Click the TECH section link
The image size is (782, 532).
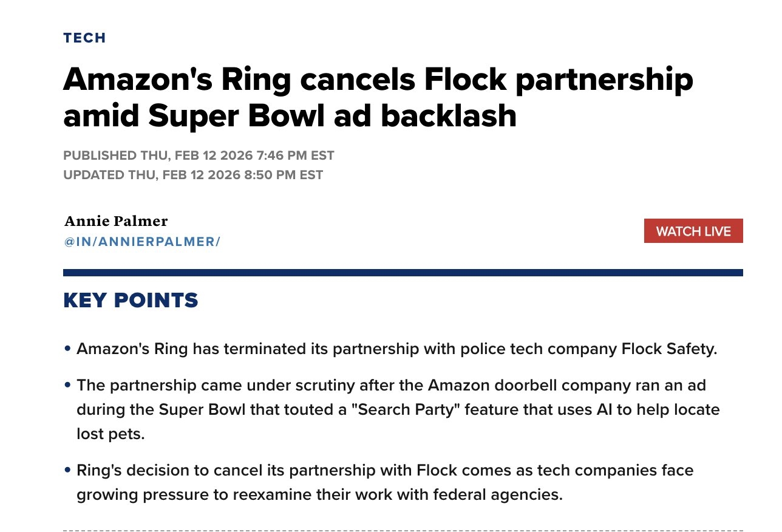point(84,38)
